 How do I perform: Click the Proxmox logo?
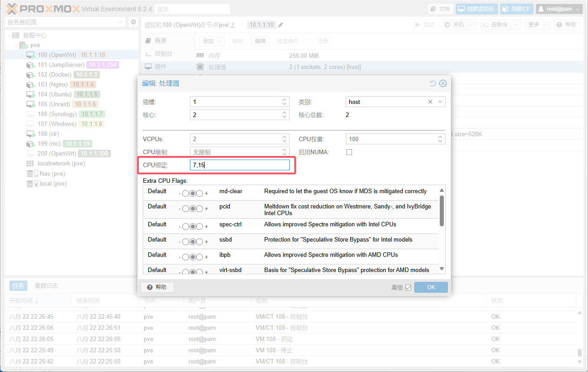click(x=43, y=9)
